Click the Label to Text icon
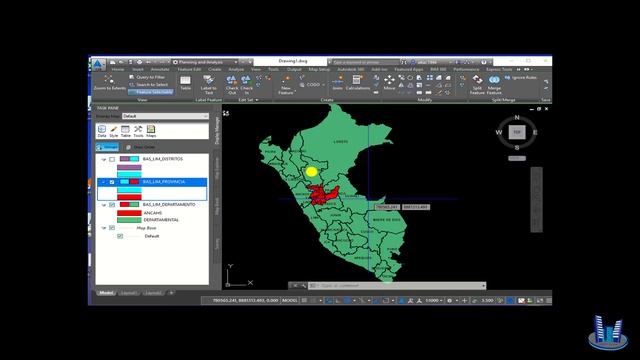This screenshot has height=360, width=640. 209,80
